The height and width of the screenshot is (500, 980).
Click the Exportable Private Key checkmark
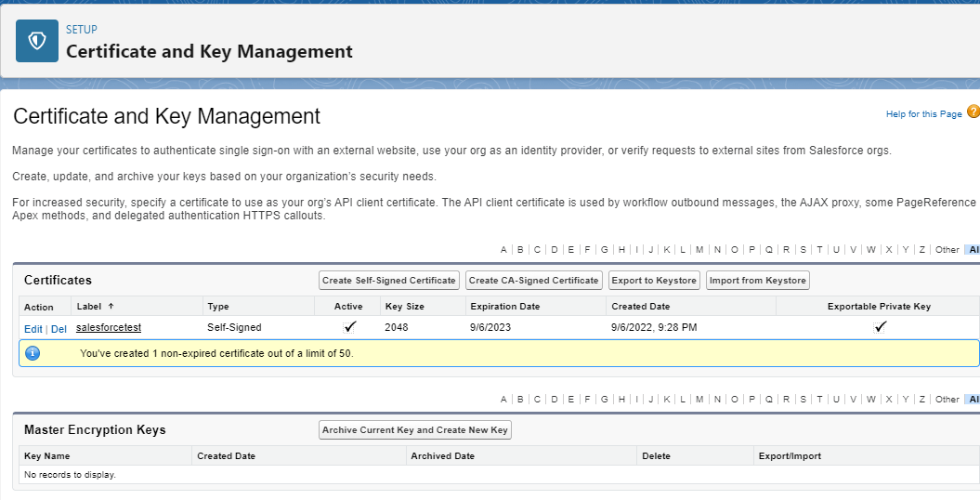pyautogui.click(x=880, y=327)
